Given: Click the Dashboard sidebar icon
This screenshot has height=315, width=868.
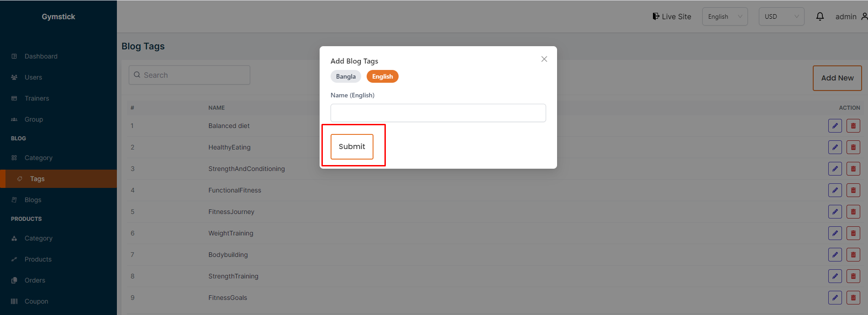Looking at the screenshot, I should click(x=14, y=56).
